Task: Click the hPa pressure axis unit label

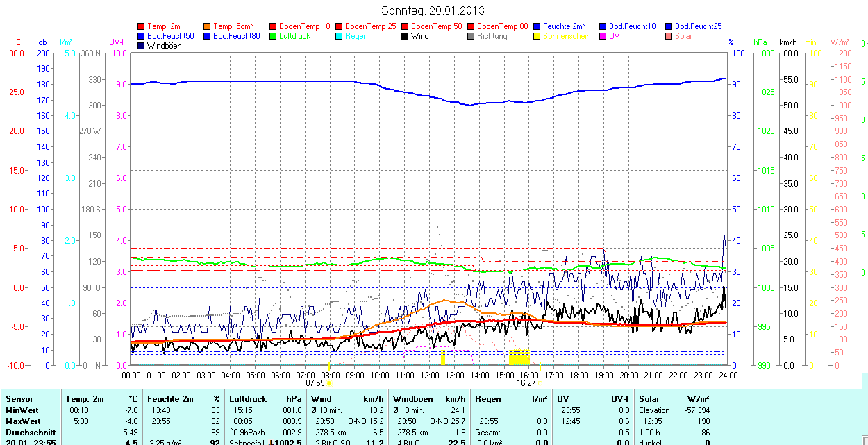Action: click(762, 42)
